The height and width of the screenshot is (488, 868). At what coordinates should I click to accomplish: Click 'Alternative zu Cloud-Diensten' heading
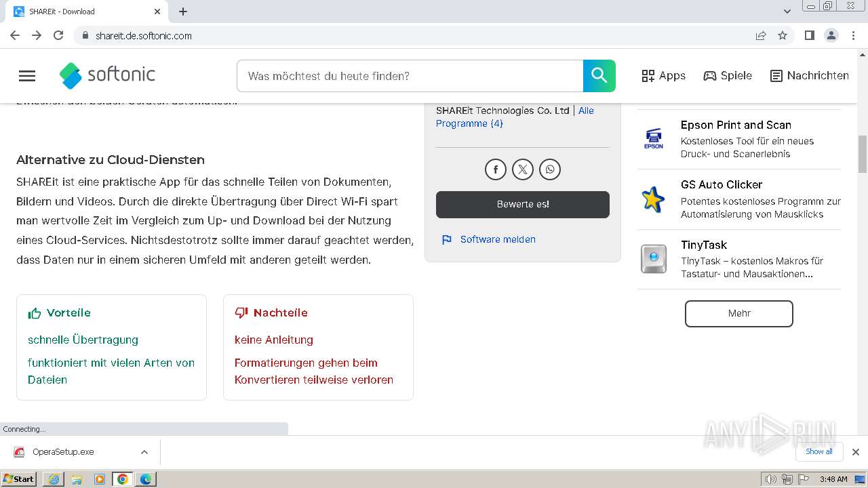click(111, 160)
